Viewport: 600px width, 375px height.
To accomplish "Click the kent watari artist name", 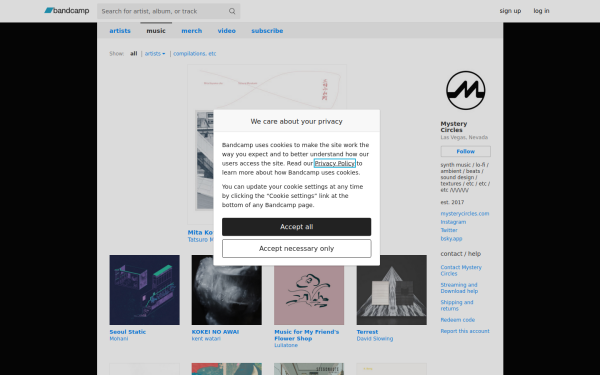I will pos(206,339).
